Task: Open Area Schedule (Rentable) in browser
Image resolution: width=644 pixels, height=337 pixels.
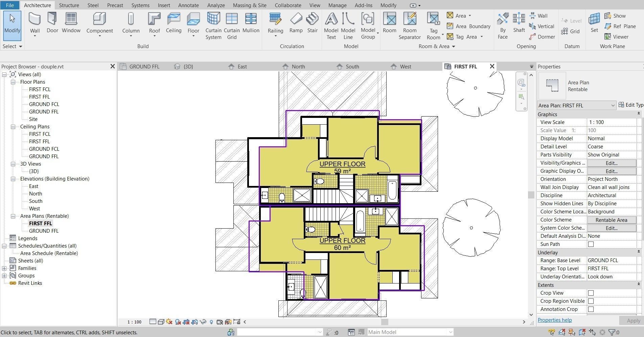Action: [x=49, y=253]
